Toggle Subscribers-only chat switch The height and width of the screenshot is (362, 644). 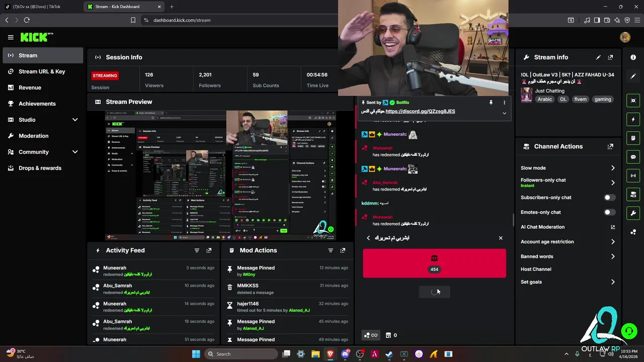(609, 198)
